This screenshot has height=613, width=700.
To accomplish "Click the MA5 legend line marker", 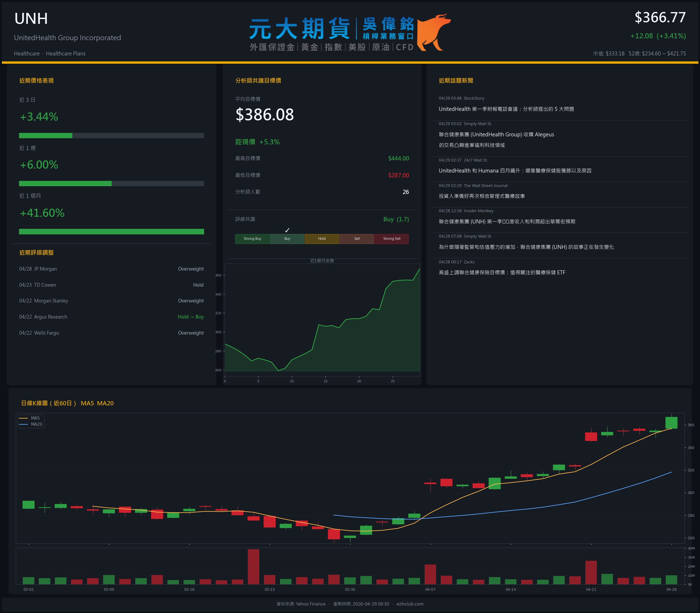I will point(23,418).
